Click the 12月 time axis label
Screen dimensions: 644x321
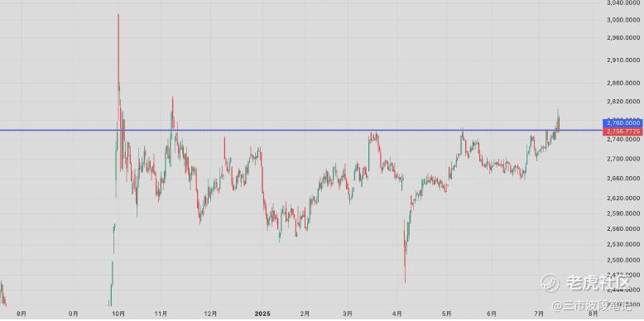[x=210, y=314]
